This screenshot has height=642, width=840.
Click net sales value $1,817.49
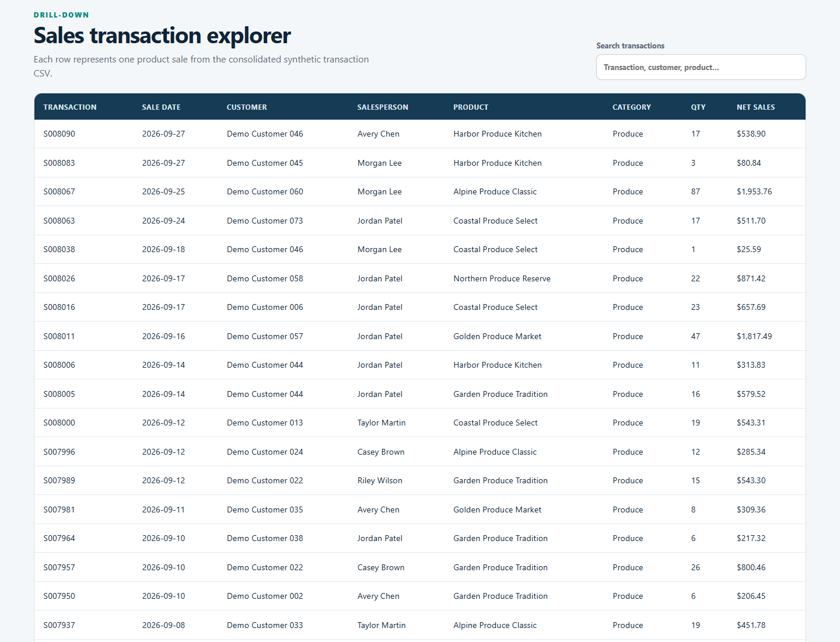pos(754,336)
